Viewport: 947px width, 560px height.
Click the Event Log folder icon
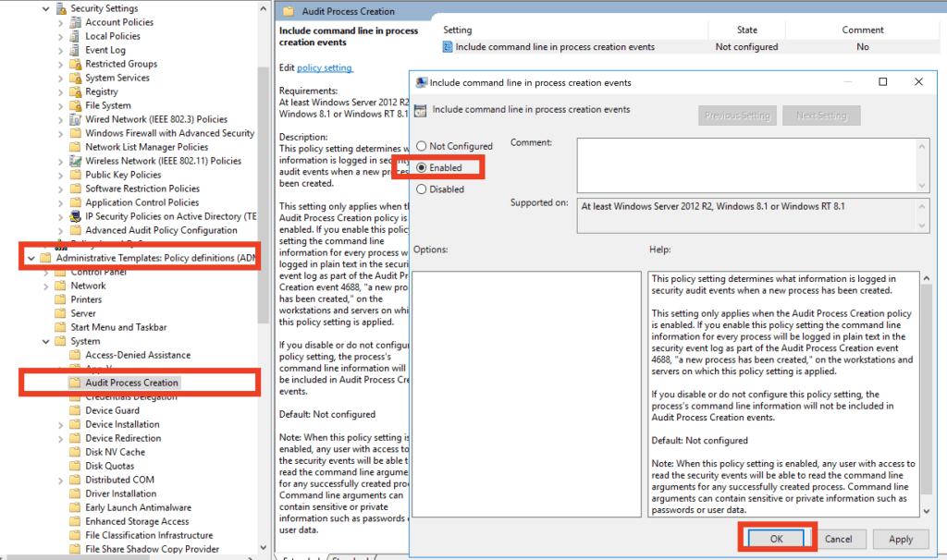75,50
